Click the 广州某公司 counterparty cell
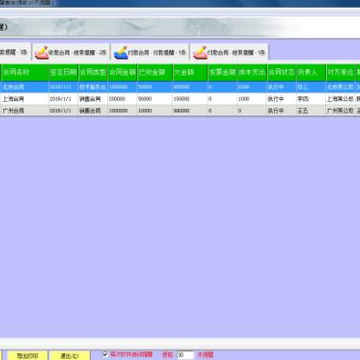Viewport: 360px width, 360px height. [x=341, y=111]
